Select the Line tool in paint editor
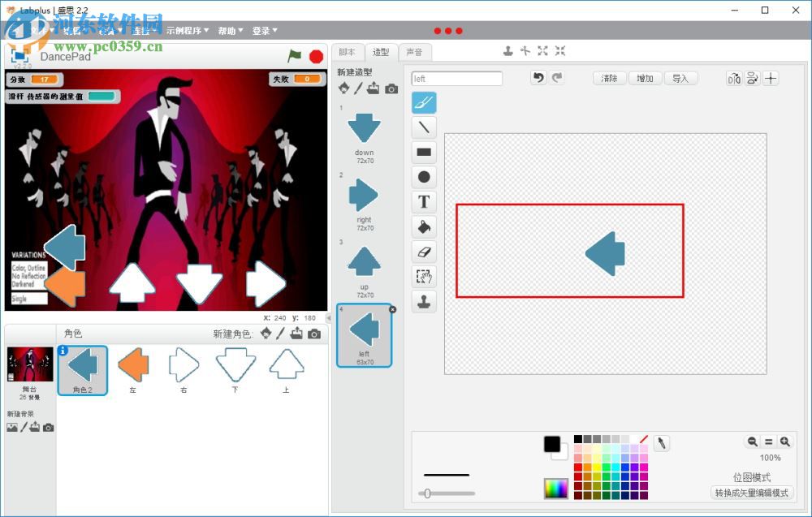The image size is (812, 517). 424,127
